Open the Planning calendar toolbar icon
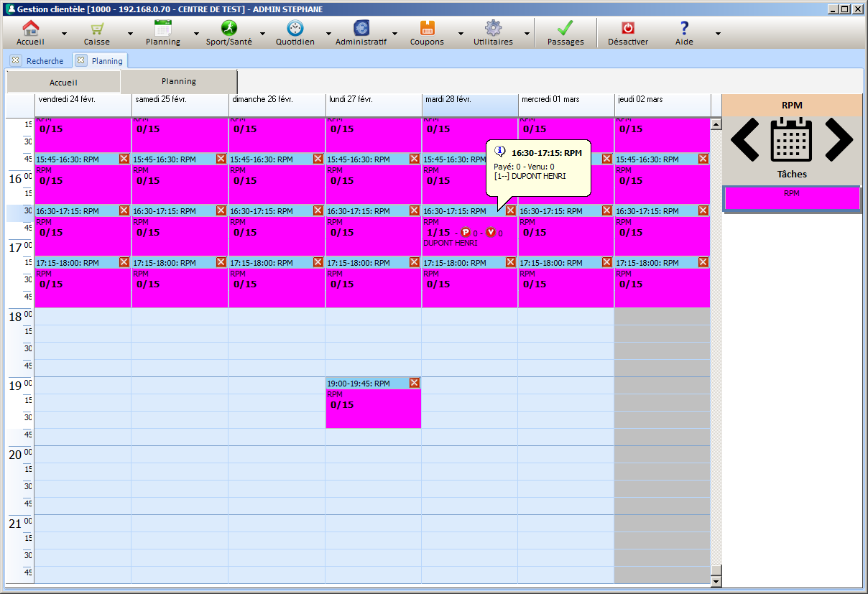Screen dimensions: 868x594 tap(163, 29)
